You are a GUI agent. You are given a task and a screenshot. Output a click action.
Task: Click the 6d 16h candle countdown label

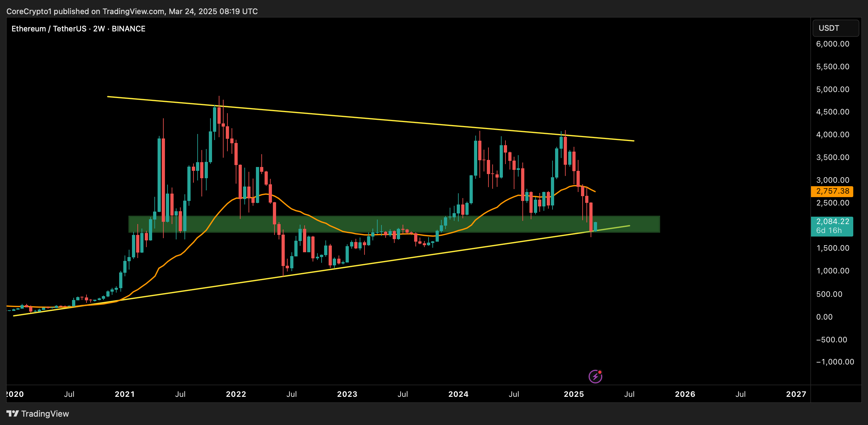829,231
